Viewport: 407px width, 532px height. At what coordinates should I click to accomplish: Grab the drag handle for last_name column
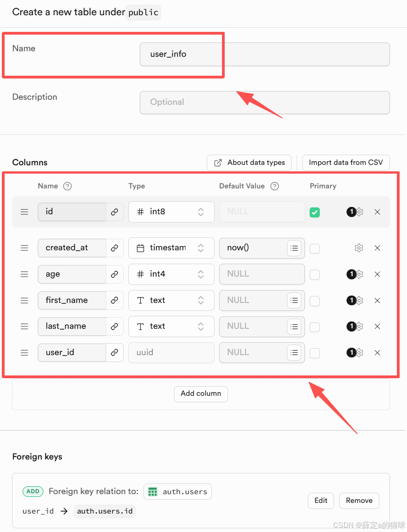point(24,326)
